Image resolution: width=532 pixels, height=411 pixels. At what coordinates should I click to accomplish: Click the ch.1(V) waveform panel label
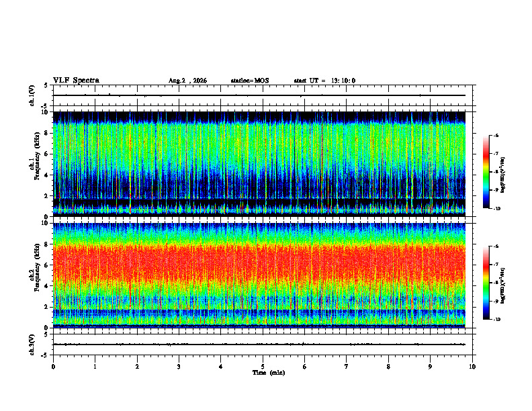coord(32,95)
